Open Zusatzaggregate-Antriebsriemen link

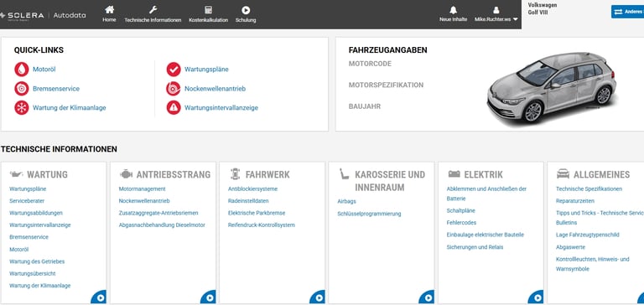pyautogui.click(x=158, y=213)
